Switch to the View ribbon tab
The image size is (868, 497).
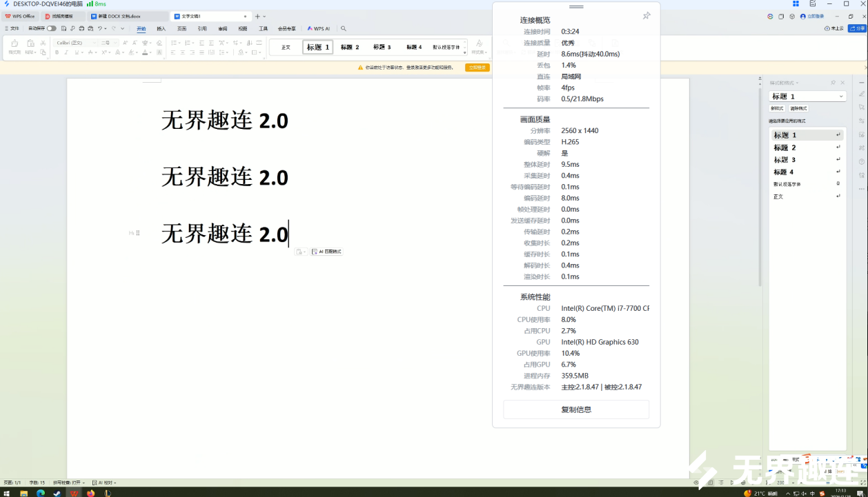coord(243,29)
